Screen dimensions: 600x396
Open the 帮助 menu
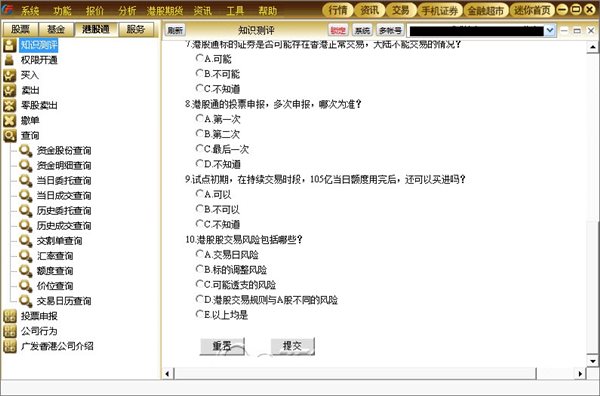click(267, 11)
